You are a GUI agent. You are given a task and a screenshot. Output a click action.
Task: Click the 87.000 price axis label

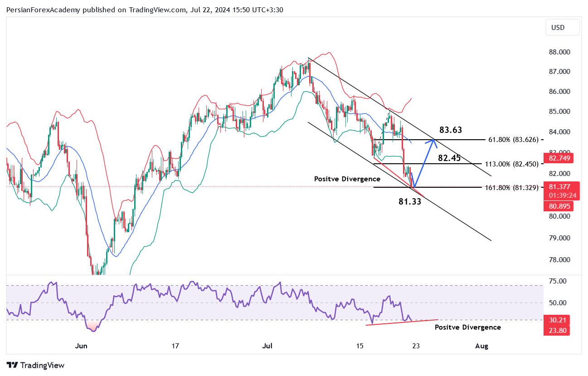[x=559, y=72]
